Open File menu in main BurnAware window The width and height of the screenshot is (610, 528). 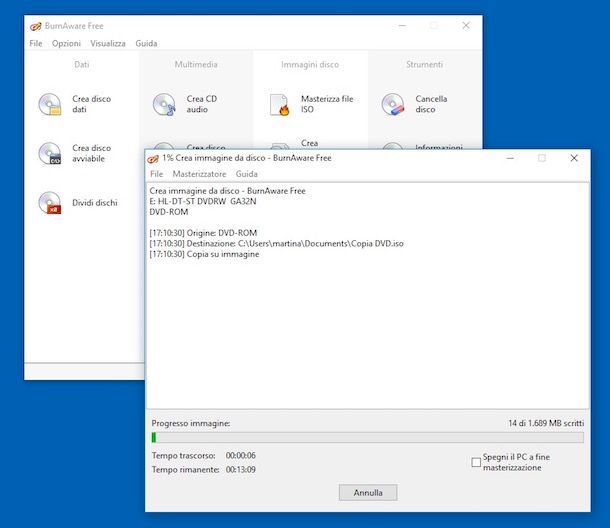36,44
